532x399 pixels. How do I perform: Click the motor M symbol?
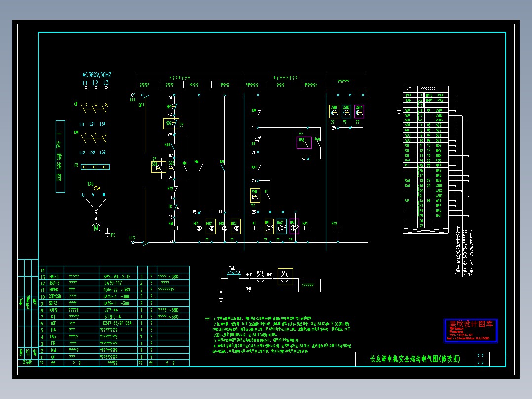[96, 228]
